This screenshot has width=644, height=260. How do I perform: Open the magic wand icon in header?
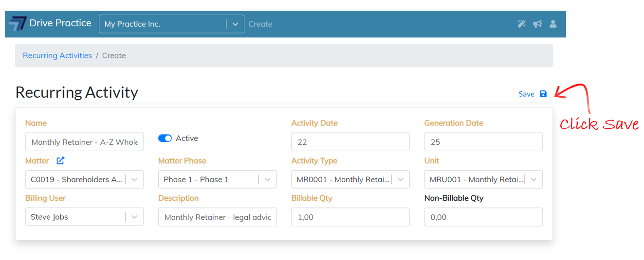point(521,24)
